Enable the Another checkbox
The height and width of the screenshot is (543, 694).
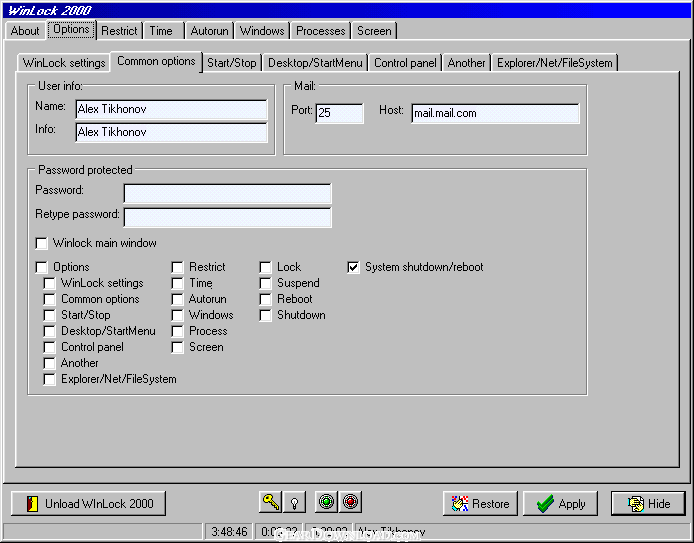(50, 363)
